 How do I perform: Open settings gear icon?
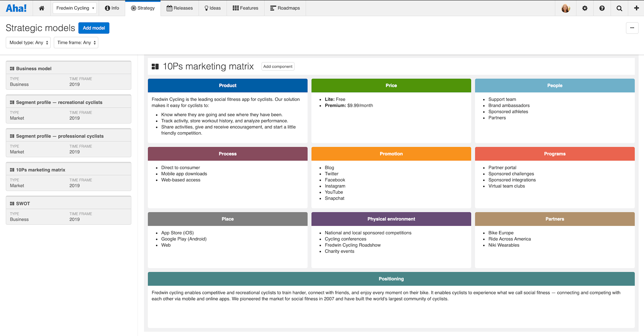click(585, 8)
